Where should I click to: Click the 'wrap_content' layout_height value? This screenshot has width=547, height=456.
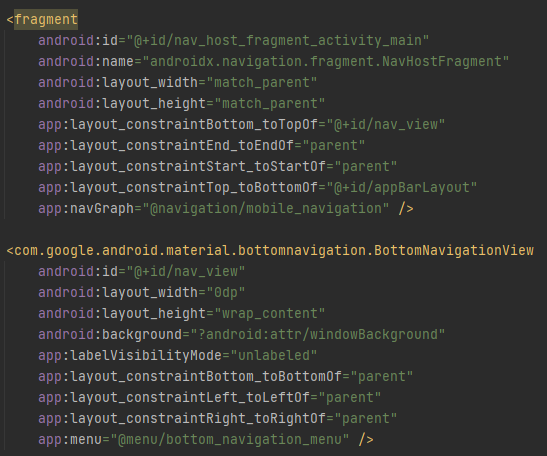[270, 313]
